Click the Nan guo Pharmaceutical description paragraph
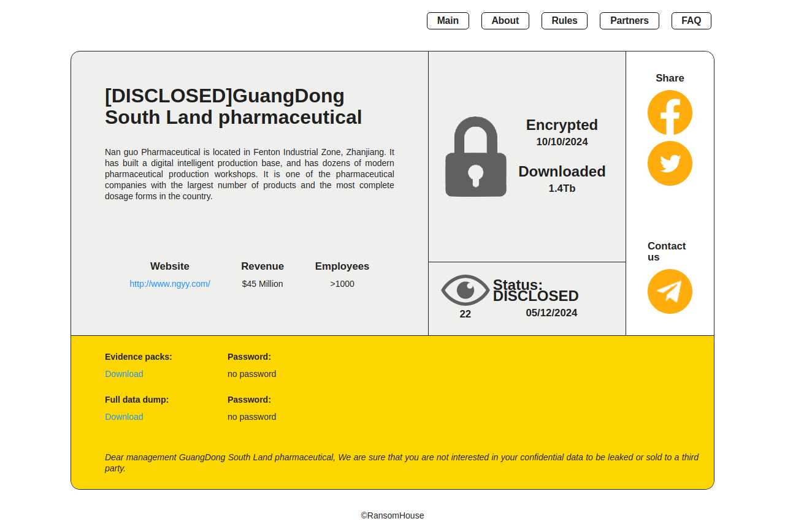 249,174
